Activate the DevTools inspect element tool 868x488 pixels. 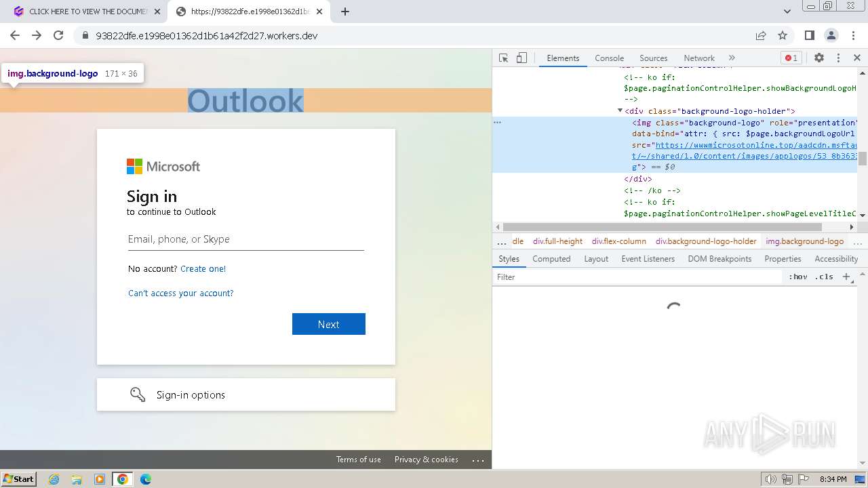[503, 58]
